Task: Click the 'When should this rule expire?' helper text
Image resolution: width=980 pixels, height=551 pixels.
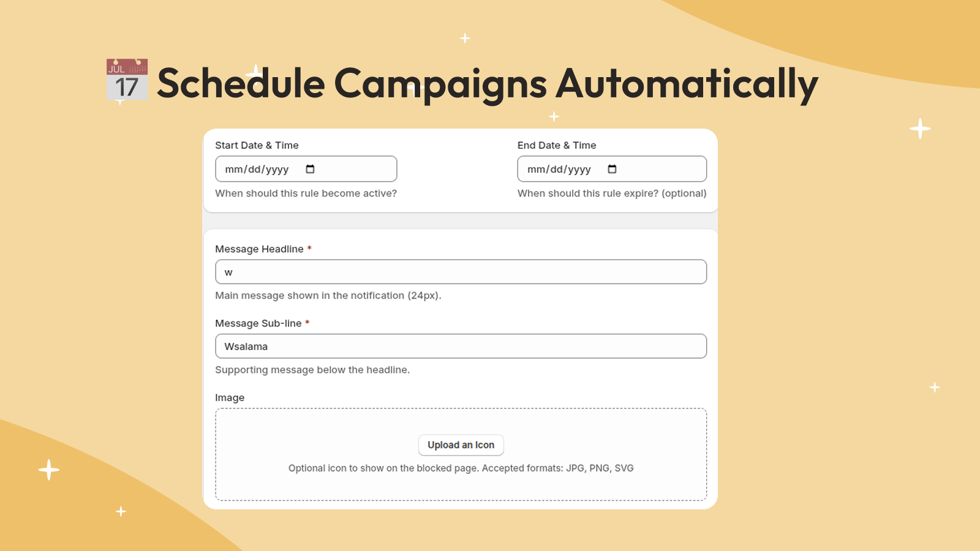Action: tap(612, 193)
